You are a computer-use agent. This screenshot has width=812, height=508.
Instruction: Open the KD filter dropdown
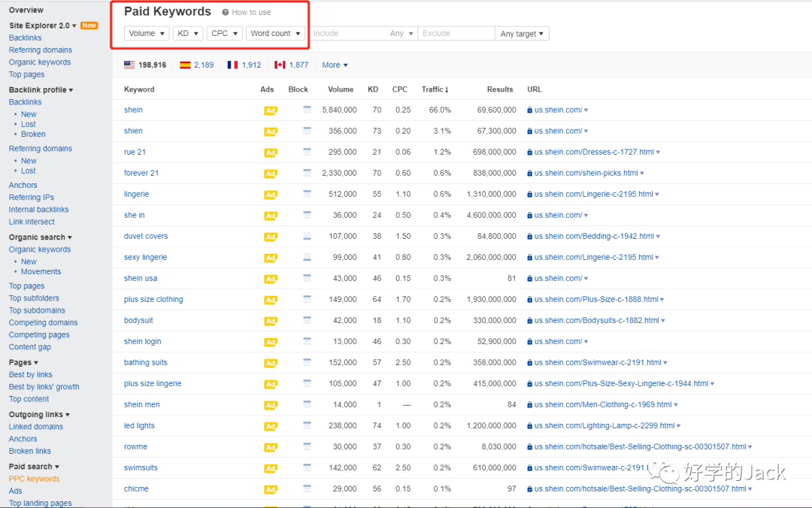pyautogui.click(x=187, y=33)
